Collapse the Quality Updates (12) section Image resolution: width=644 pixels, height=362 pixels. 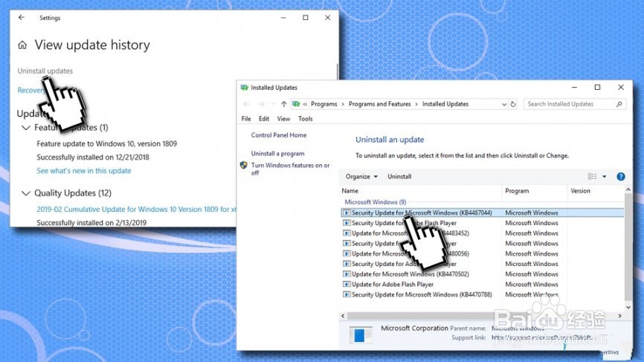26,193
